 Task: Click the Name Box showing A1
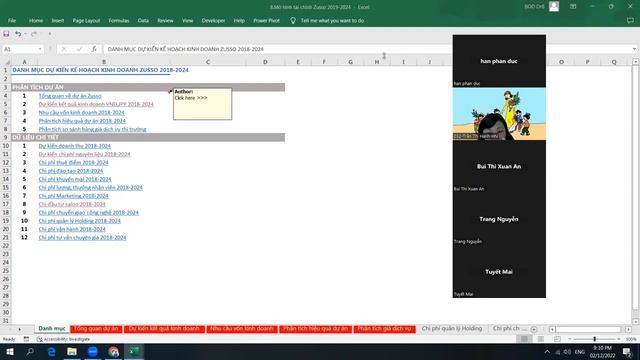(x=20, y=49)
